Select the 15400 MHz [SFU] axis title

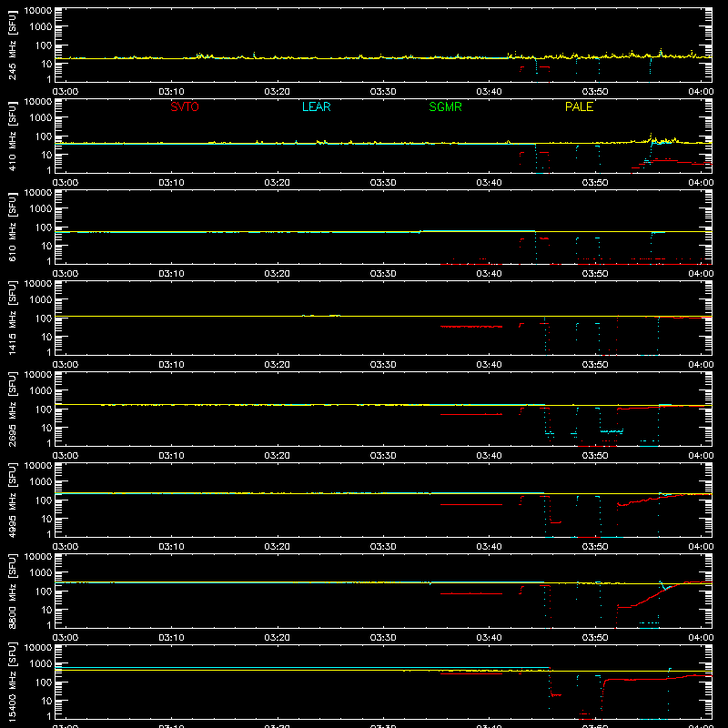(x=12, y=682)
